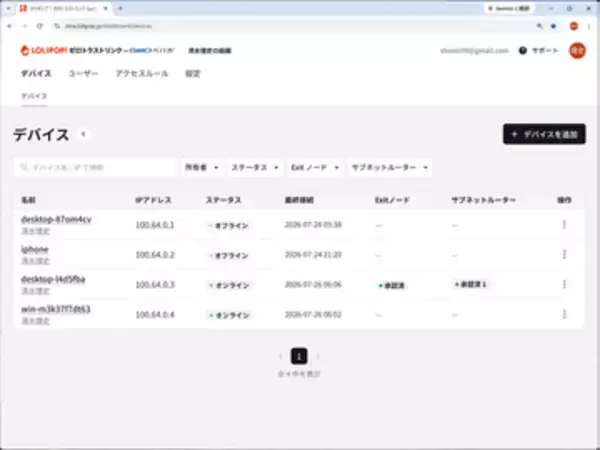Click browser back arrow
The width and height of the screenshot is (600, 450).
coord(10,26)
